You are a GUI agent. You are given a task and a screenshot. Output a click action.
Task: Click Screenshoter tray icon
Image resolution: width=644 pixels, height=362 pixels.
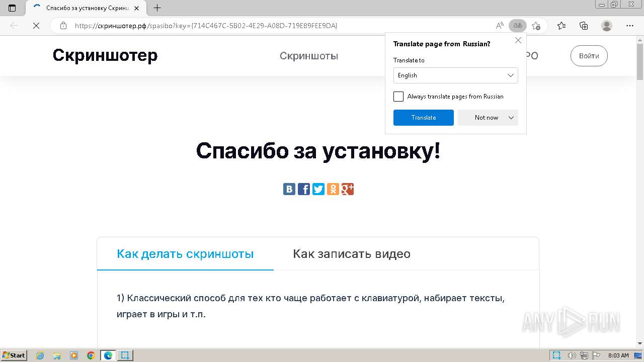point(556,355)
